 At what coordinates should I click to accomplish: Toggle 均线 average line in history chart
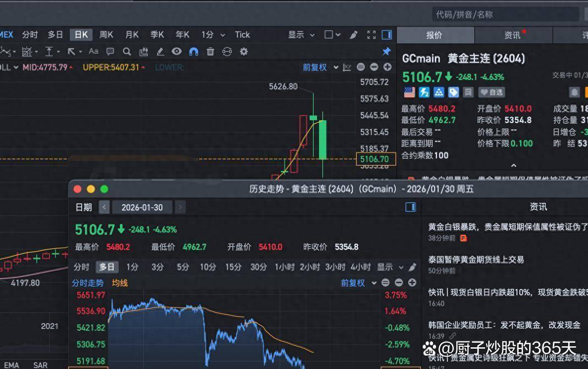[120, 283]
